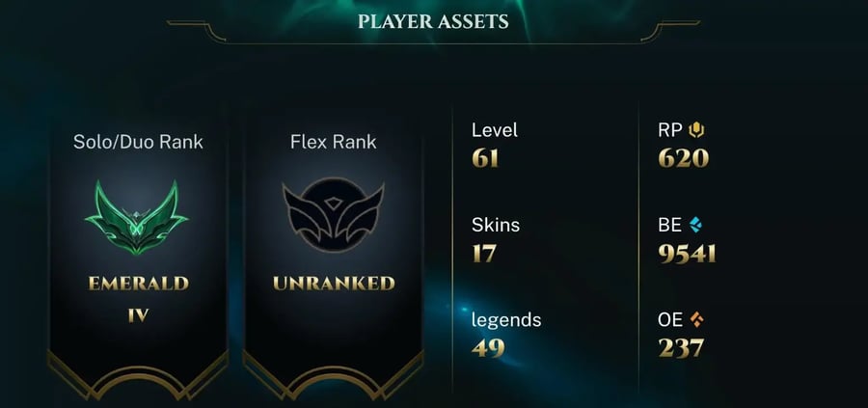Click the Level value 61
The image size is (868, 408).
(485, 159)
